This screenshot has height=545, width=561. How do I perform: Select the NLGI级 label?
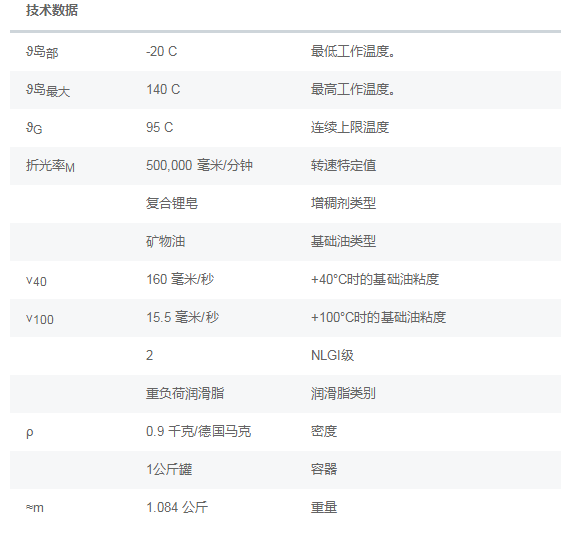click(x=332, y=355)
